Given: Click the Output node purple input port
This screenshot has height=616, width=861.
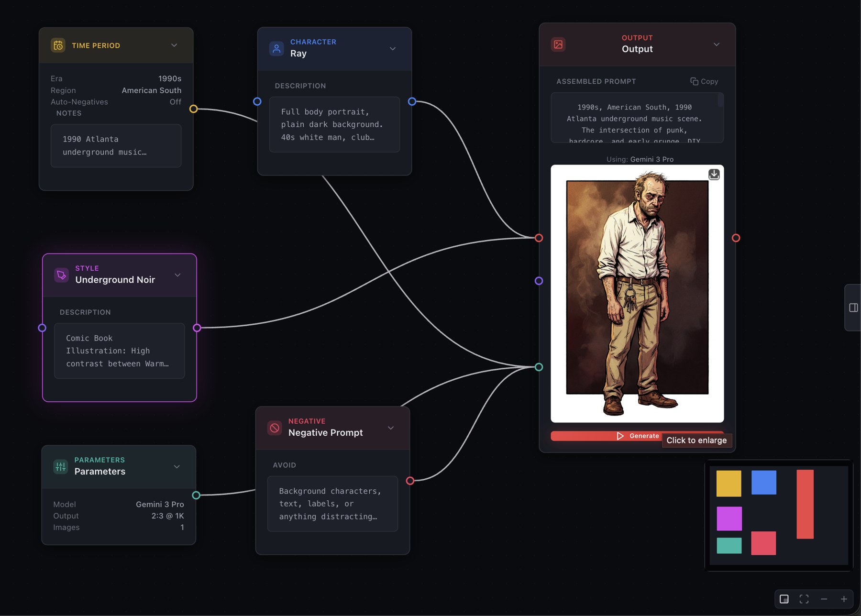Looking at the screenshot, I should pos(539,281).
